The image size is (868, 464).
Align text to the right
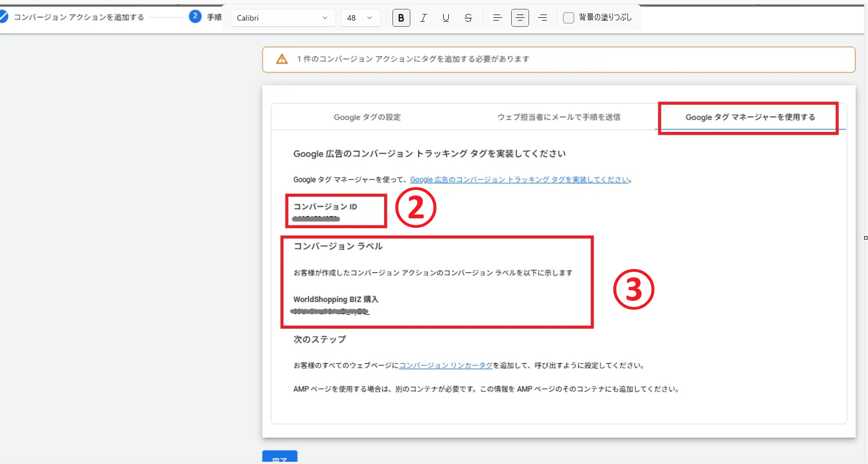click(542, 18)
